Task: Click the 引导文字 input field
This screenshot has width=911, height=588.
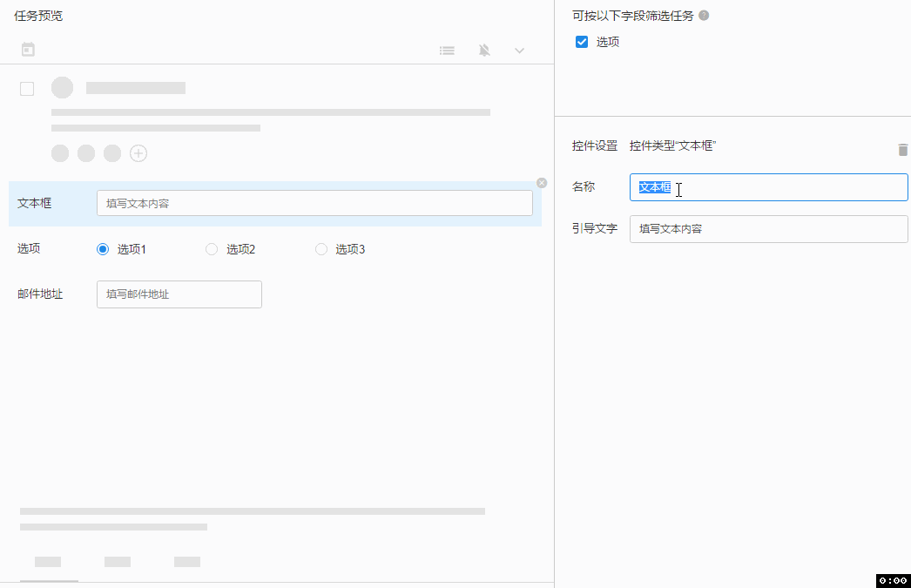Action: point(768,229)
